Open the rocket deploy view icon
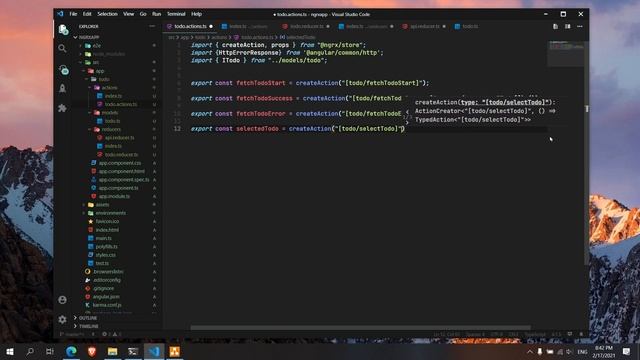This screenshot has width=640, height=360. coord(62,88)
